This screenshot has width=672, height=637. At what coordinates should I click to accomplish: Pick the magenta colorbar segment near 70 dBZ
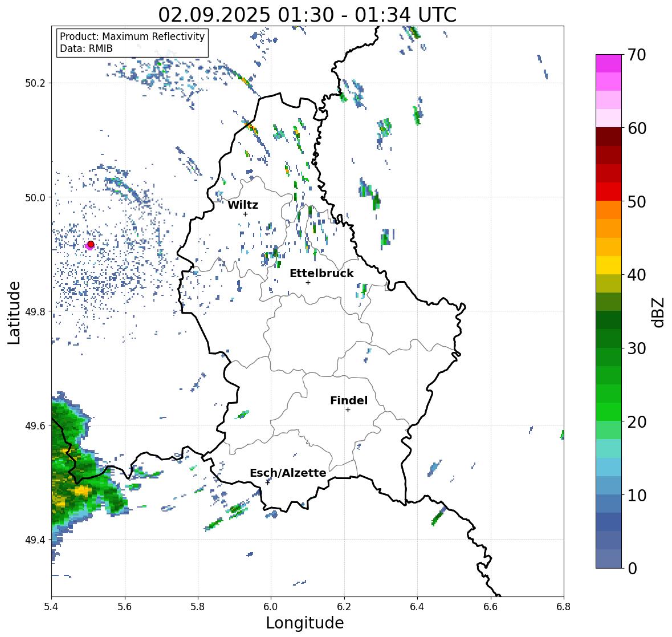click(x=609, y=63)
